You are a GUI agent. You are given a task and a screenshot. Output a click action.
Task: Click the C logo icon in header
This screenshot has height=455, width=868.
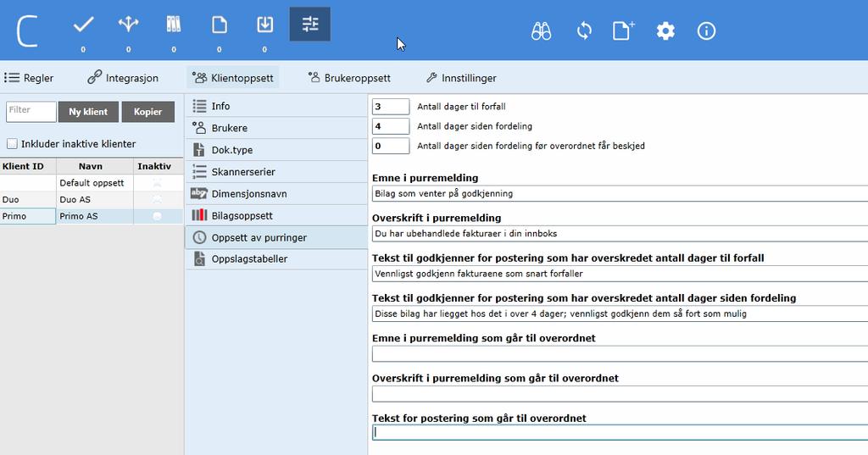26,31
